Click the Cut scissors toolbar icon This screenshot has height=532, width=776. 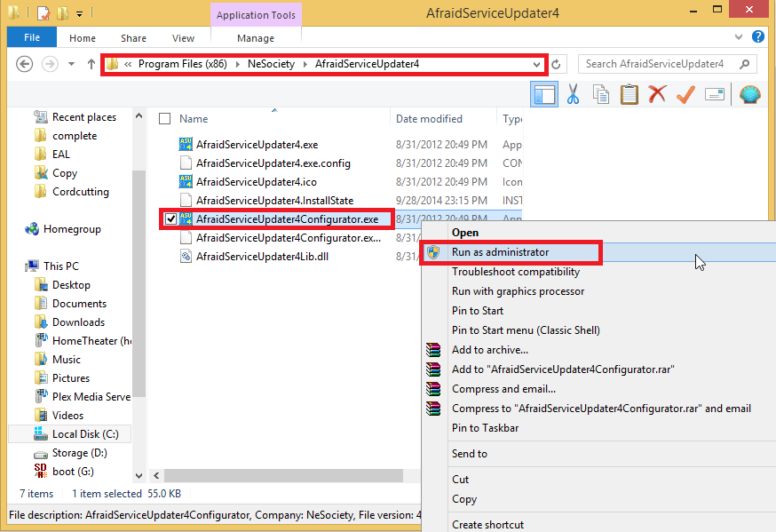tap(573, 94)
